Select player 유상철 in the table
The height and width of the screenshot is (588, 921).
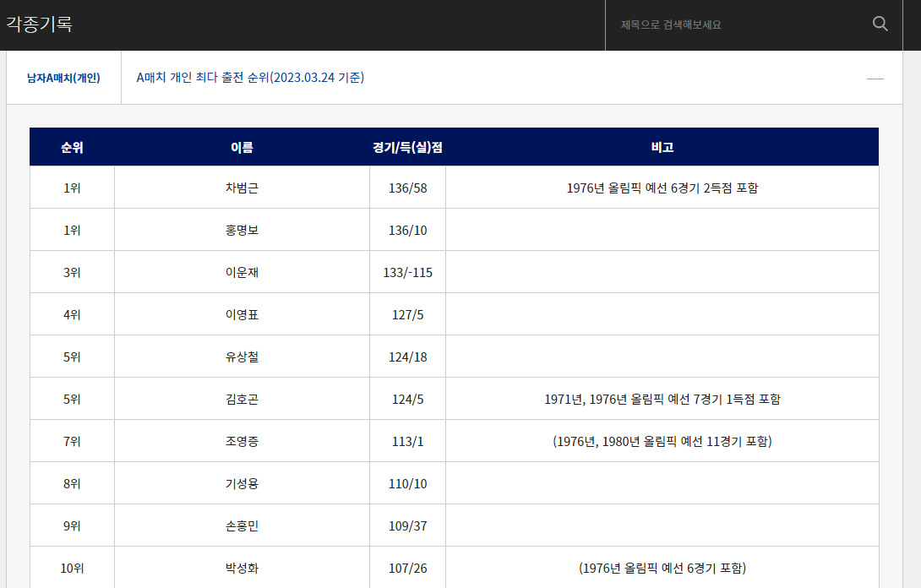pos(241,356)
